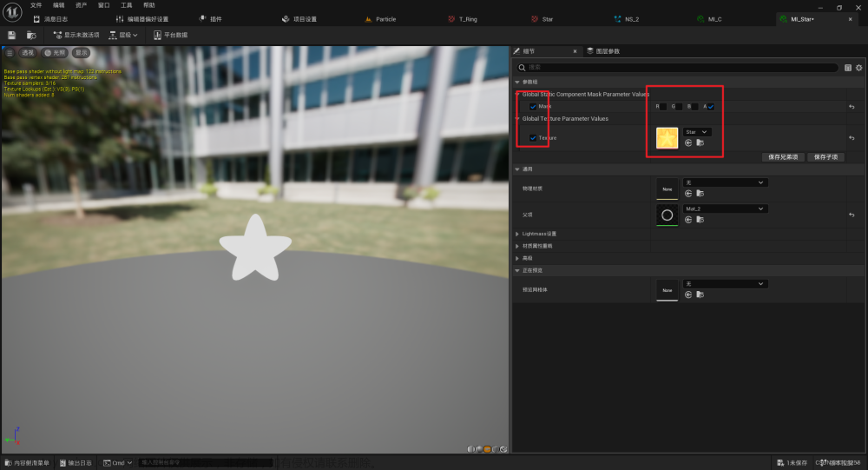Toggle the Mask parameter override checkbox
The height and width of the screenshot is (470, 868).
pos(533,106)
